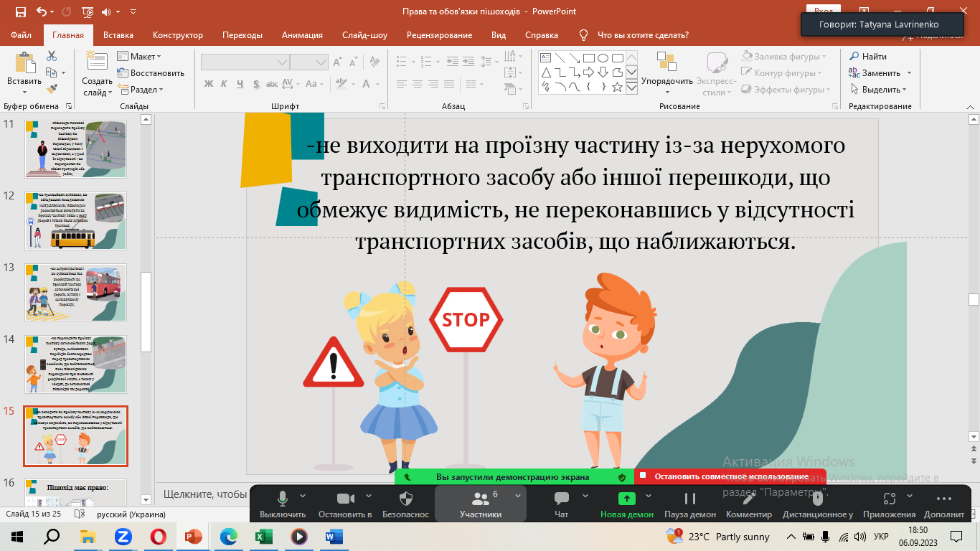Viewport: 980px width, 551px height.
Task: Select the triangle shape in shapes gallery
Action: pyautogui.click(x=545, y=72)
